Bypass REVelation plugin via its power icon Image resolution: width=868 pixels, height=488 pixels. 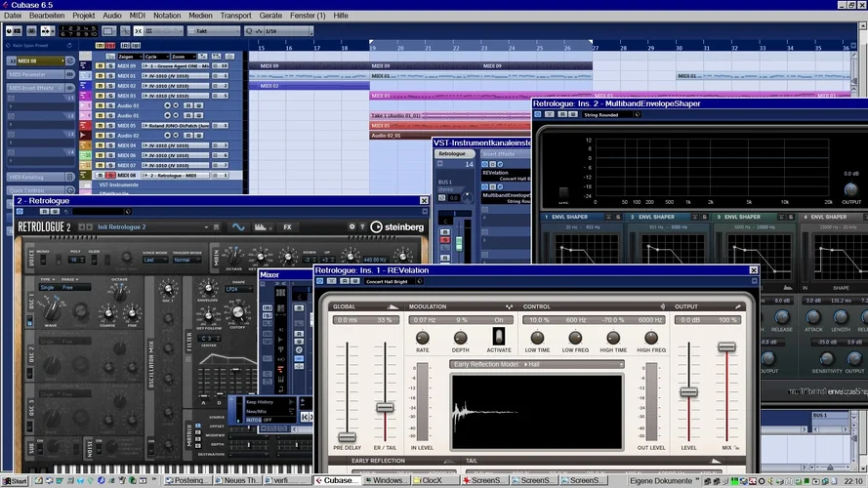pos(320,282)
